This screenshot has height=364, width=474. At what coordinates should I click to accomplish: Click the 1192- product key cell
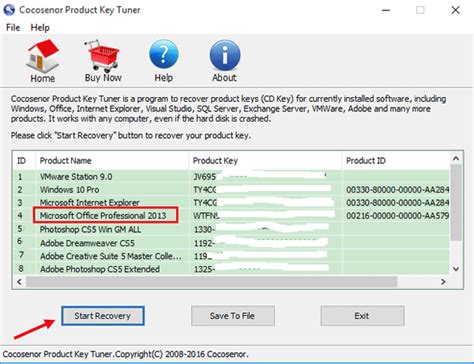tap(265, 243)
